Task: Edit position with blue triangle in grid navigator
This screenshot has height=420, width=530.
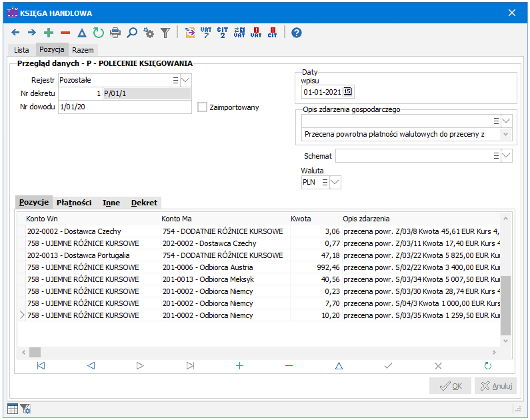Action: [x=339, y=365]
